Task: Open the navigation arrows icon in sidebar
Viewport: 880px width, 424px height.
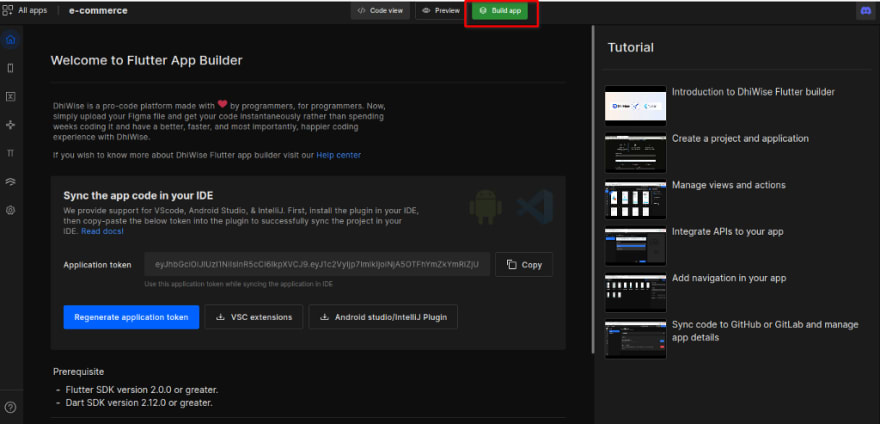Action: point(10,125)
